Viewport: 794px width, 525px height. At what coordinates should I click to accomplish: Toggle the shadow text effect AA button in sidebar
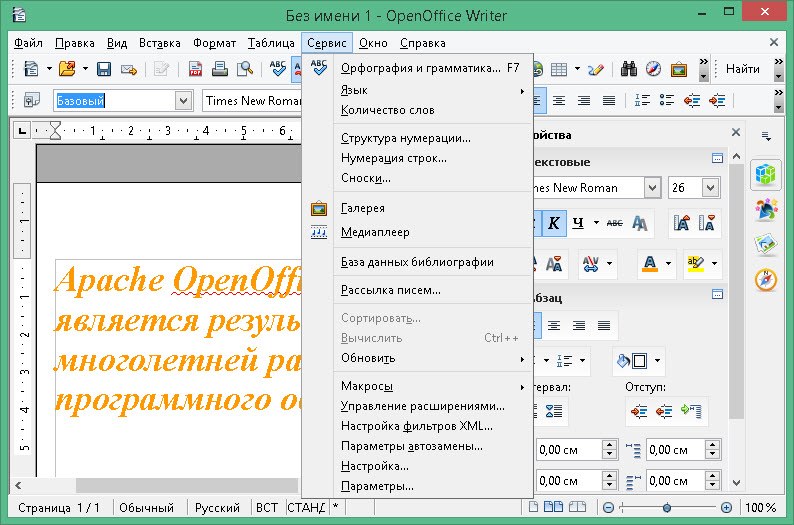tap(640, 223)
